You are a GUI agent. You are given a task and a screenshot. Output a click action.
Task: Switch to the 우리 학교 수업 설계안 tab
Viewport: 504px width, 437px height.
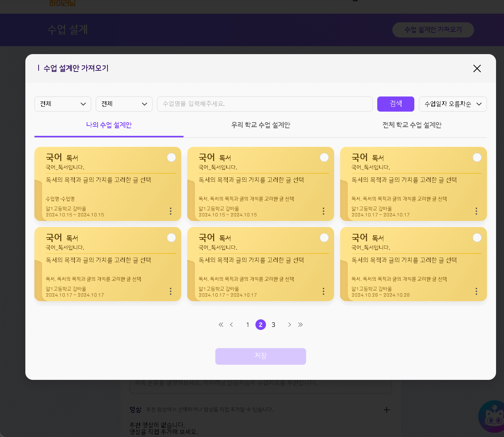pyautogui.click(x=260, y=125)
